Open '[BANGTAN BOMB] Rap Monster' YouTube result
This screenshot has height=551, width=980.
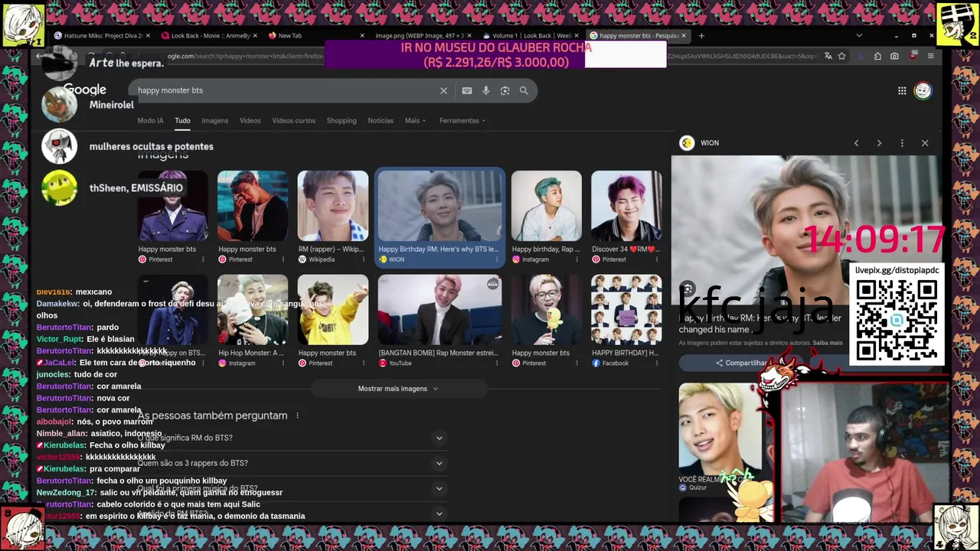click(x=439, y=321)
